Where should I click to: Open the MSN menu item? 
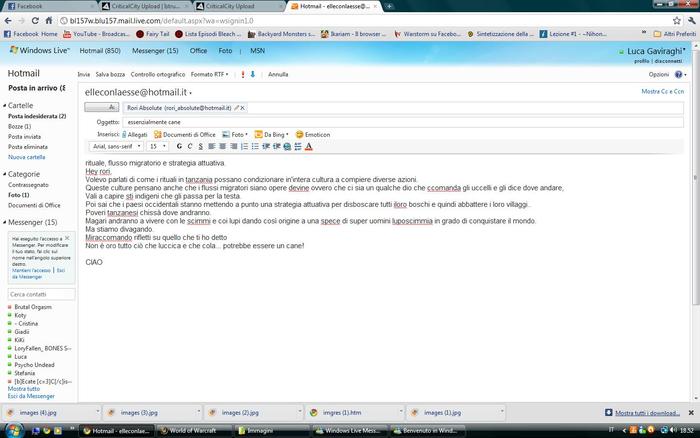pos(258,51)
